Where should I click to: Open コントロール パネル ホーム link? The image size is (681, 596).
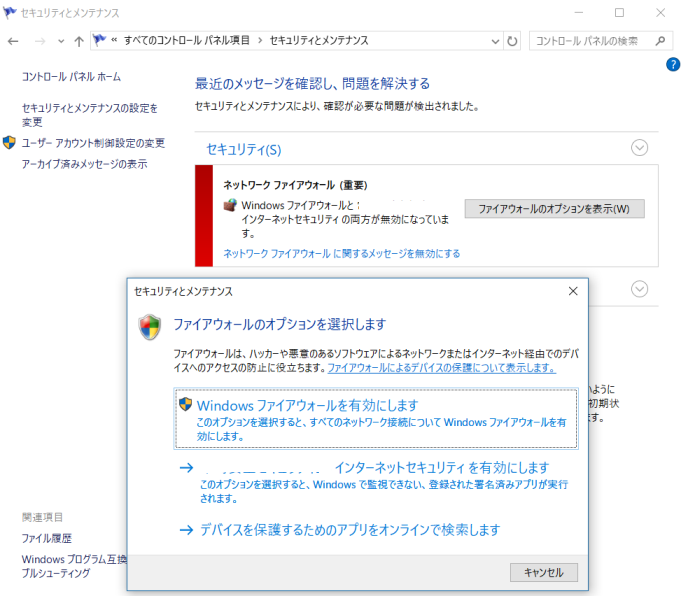point(71,77)
